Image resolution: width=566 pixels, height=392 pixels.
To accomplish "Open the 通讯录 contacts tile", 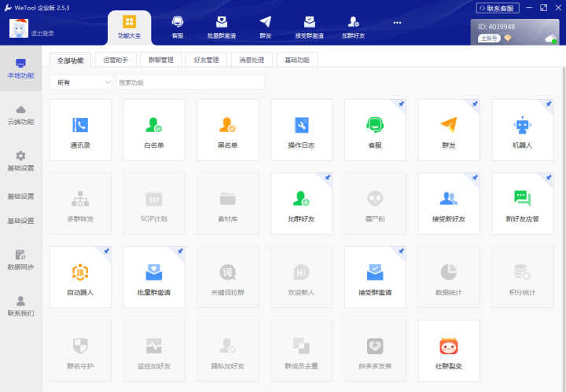I will 80,130.
